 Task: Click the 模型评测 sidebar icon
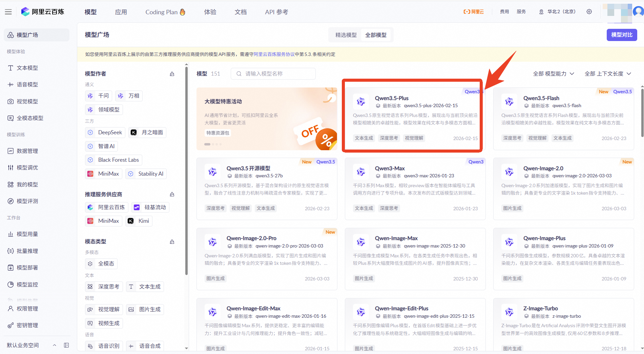pos(11,201)
